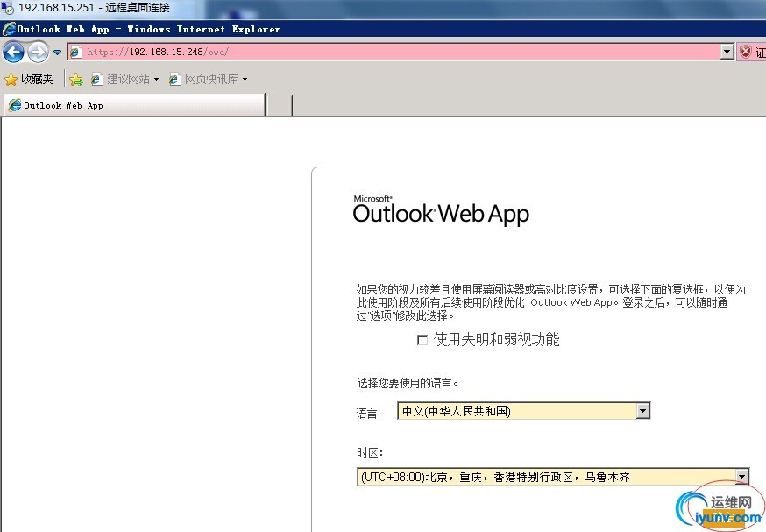766x532 pixels.
Task: Click the 使用失明和弱视功能 label text
Action: click(x=496, y=339)
